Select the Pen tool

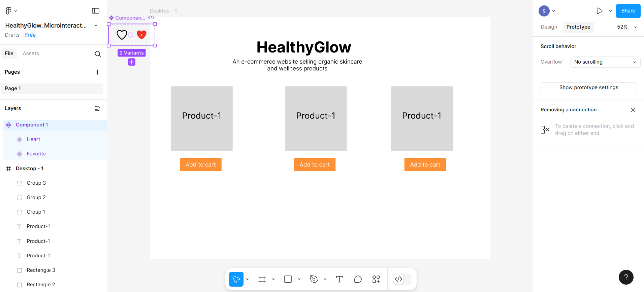(x=314, y=279)
